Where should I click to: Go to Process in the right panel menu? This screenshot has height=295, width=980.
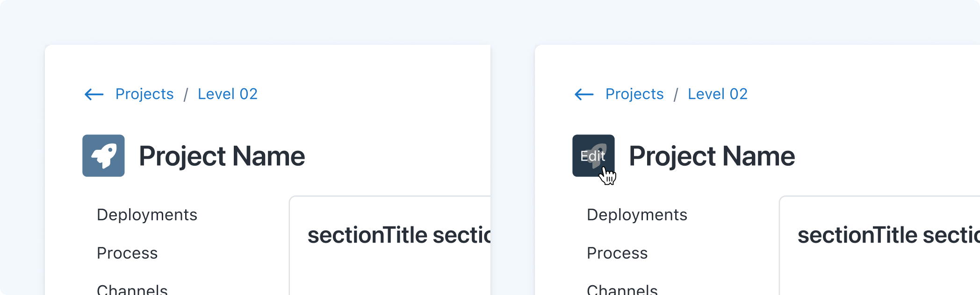(617, 253)
